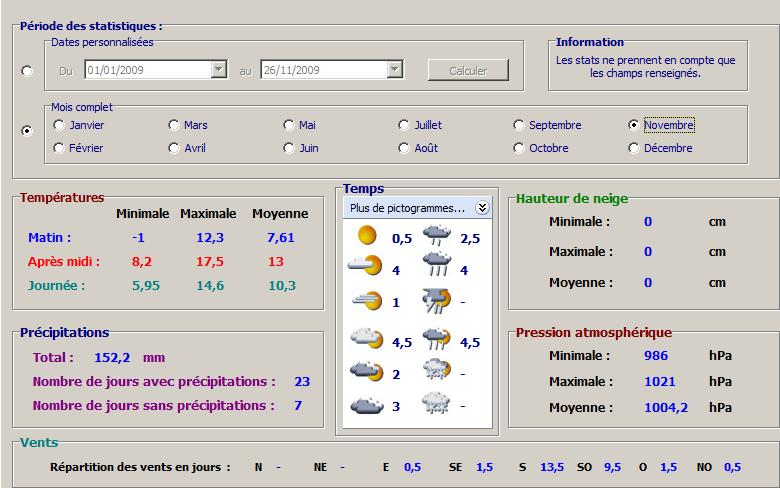Click average pressure value 1004,2

[x=666, y=408]
